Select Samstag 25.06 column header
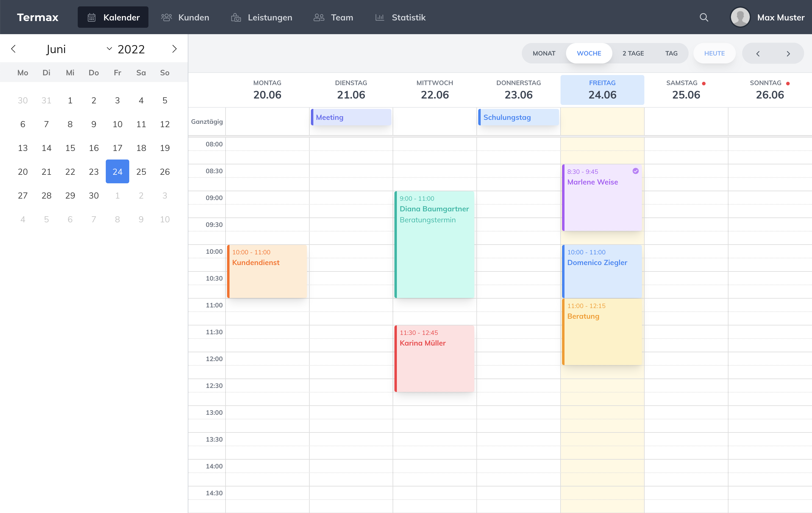 point(686,90)
